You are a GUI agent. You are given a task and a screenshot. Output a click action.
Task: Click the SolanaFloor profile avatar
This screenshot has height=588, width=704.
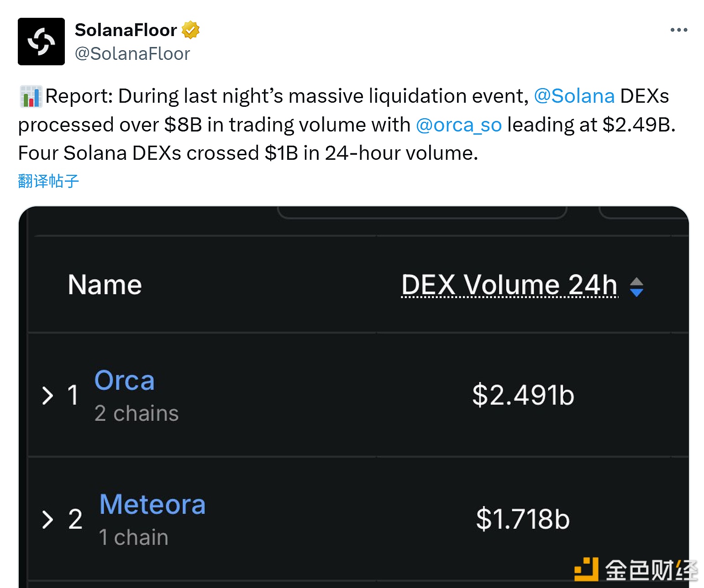(x=41, y=42)
